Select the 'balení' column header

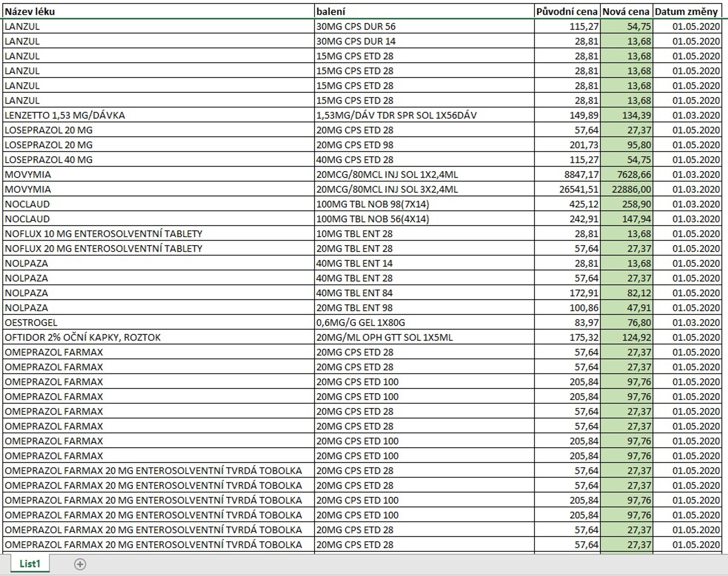point(424,11)
